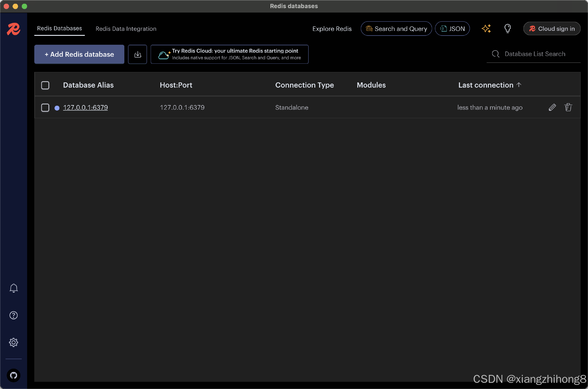Image resolution: width=588 pixels, height=389 pixels.
Task: Edit the 127.0.0.1:6379 database with pencil icon
Action: tap(552, 107)
